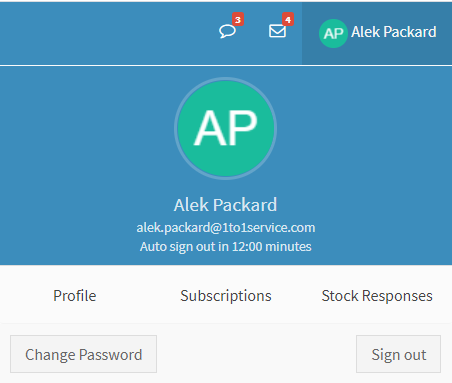This screenshot has height=383, width=452.
Task: Click the red badge showing 3
Action: coord(238,20)
